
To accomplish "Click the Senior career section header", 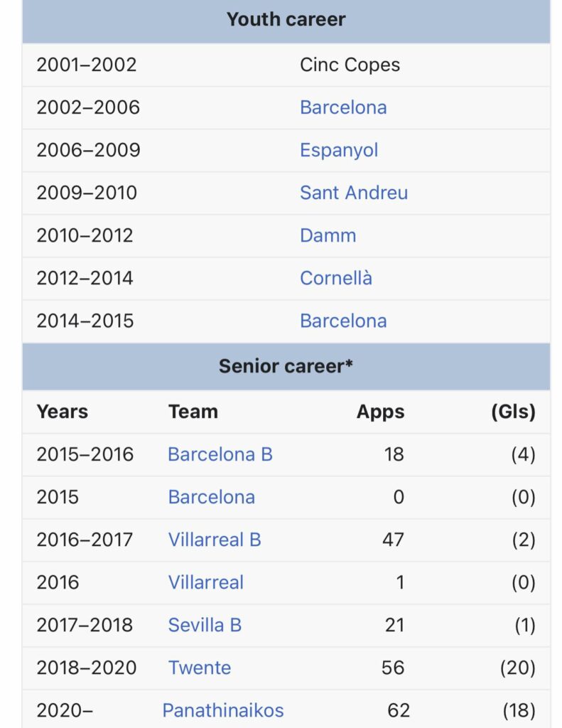I will [286, 366].
